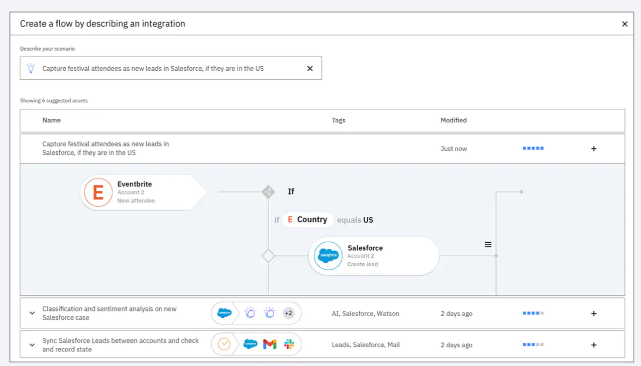Click the five-bar match score for first row

click(x=533, y=148)
